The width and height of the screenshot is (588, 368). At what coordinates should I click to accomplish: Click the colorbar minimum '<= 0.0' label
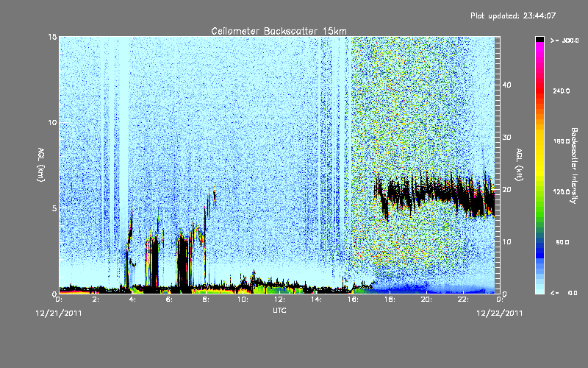tap(564, 293)
